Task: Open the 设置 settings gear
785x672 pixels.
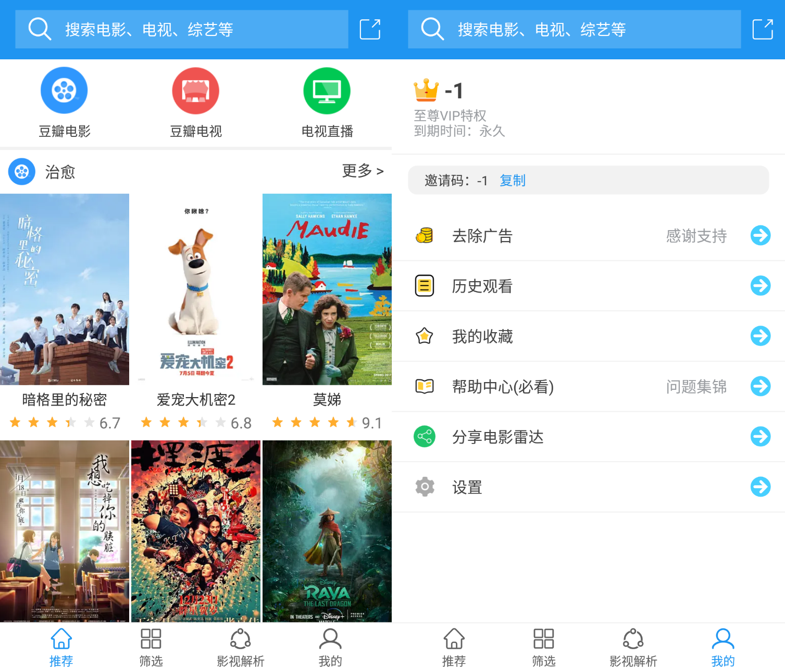Action: tap(424, 486)
